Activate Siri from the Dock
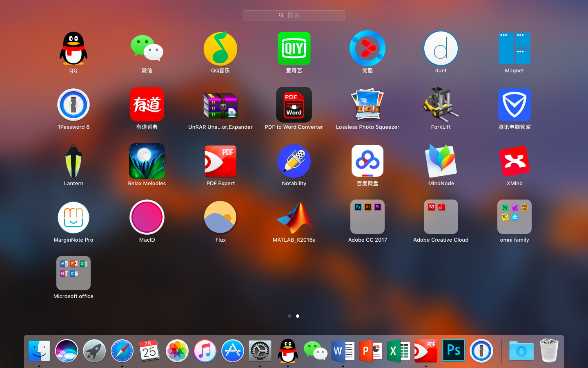The height and width of the screenshot is (368, 588). click(67, 351)
